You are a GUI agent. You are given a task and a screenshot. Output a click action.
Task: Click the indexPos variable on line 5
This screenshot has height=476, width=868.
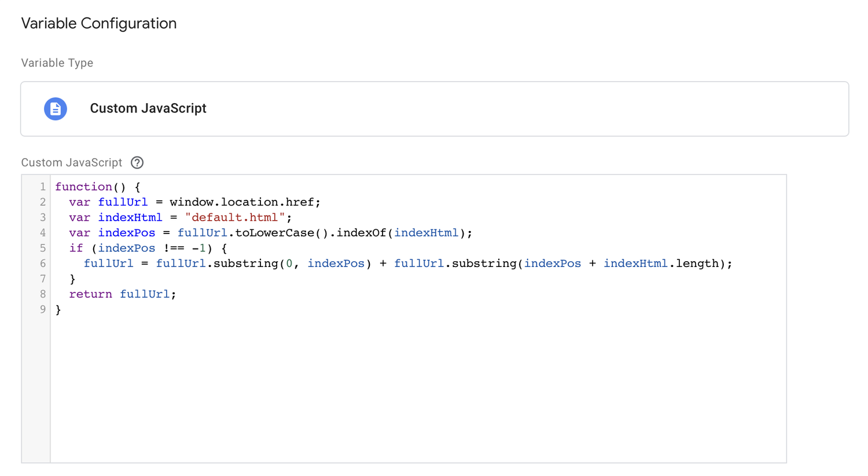pos(126,248)
